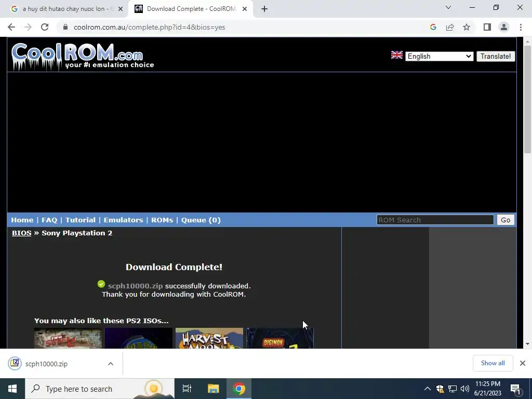Reload the CoolROM page

pyautogui.click(x=45, y=27)
